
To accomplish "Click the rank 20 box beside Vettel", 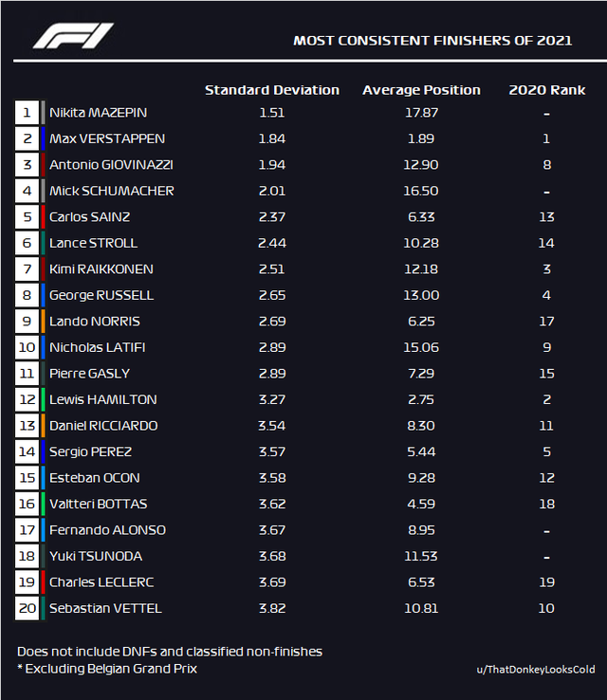I will [x=27, y=608].
